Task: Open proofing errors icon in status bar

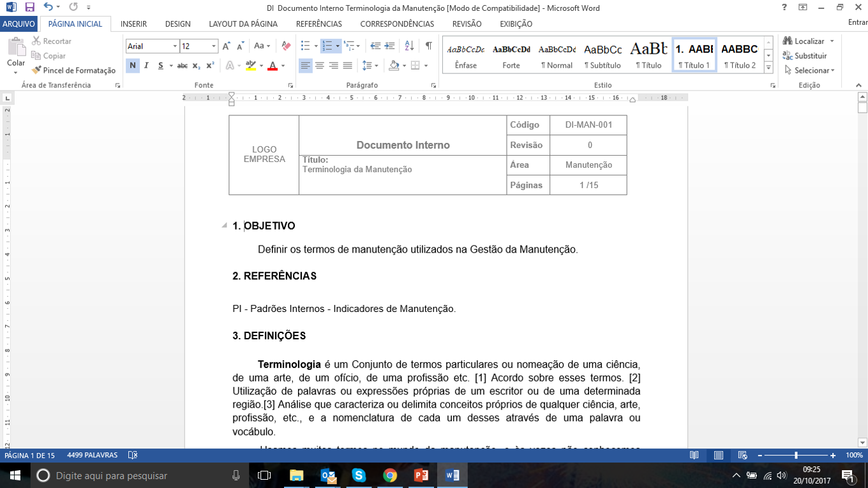Action: (133, 455)
